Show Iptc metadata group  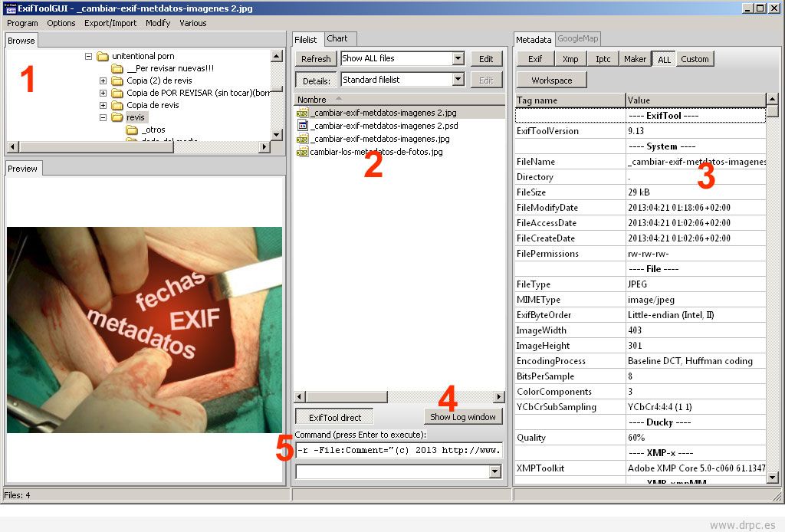(x=603, y=59)
